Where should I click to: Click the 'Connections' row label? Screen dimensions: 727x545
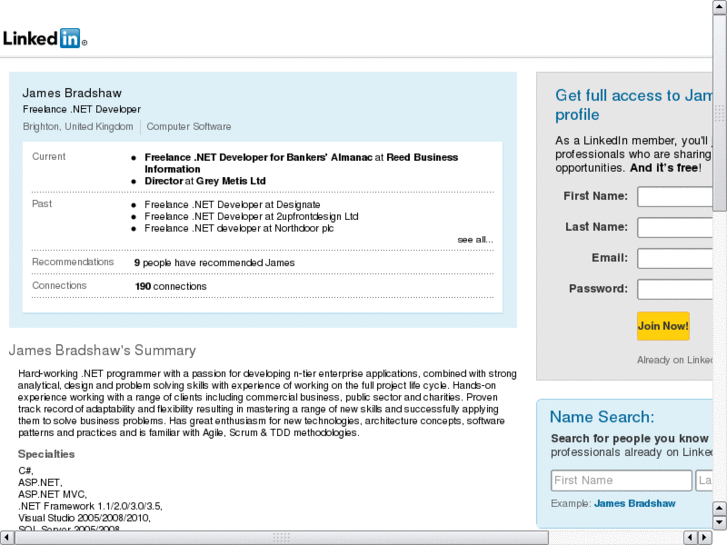tap(59, 286)
